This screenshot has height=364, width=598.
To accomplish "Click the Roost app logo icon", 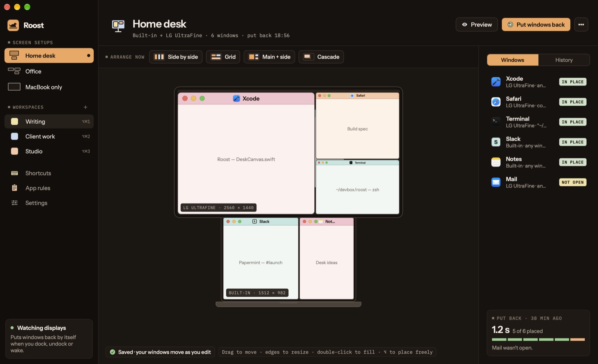I will point(13,25).
